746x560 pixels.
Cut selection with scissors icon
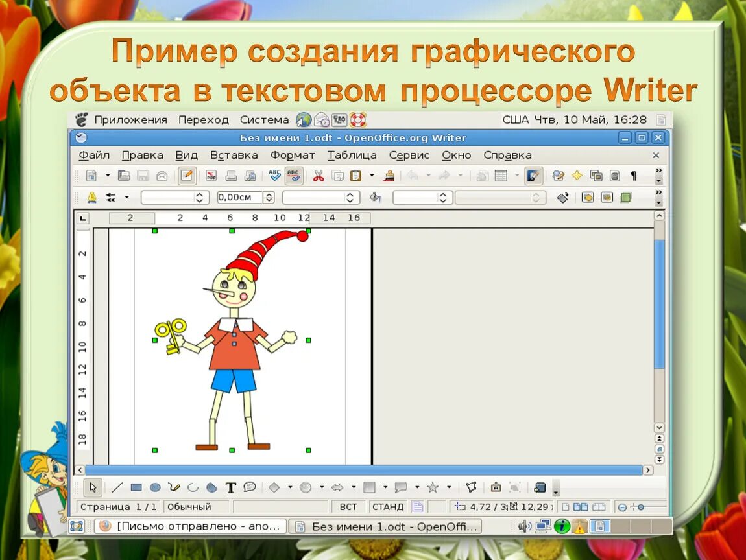[x=319, y=176]
